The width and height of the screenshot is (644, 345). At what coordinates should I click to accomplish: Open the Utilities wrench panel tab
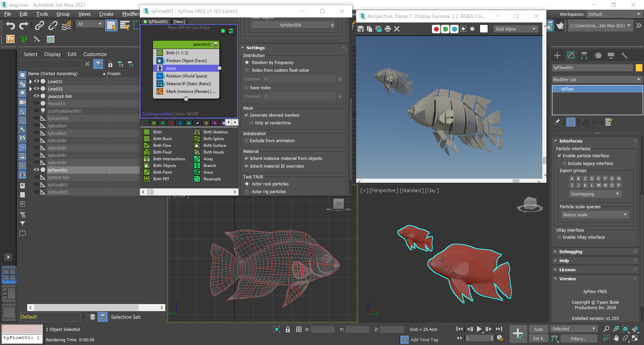point(624,55)
